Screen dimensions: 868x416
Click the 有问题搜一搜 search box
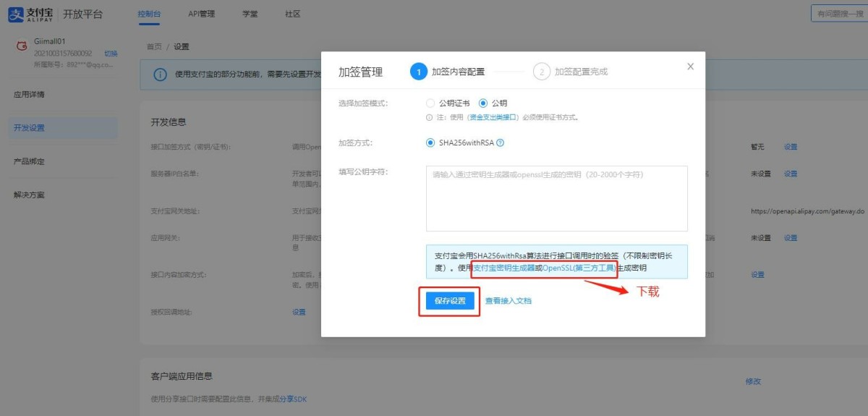point(839,14)
